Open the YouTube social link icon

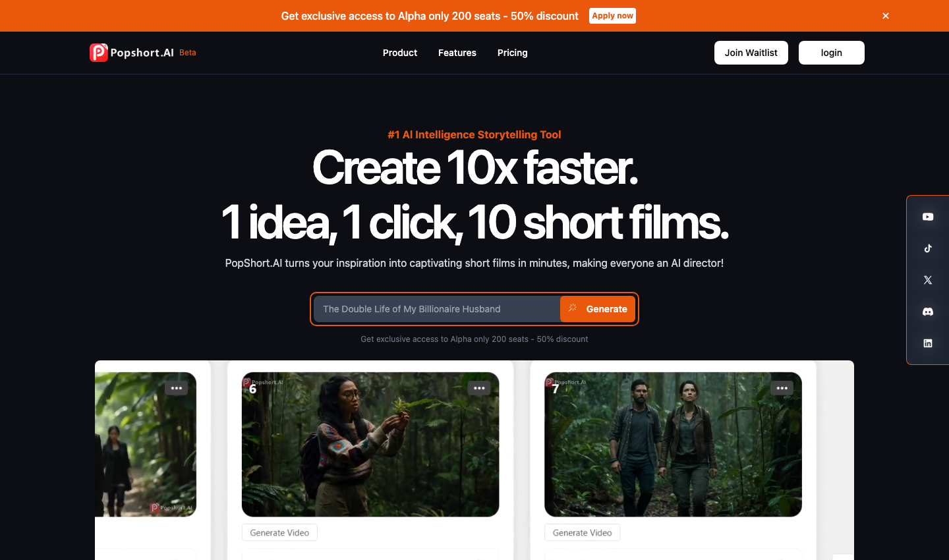[x=928, y=217]
